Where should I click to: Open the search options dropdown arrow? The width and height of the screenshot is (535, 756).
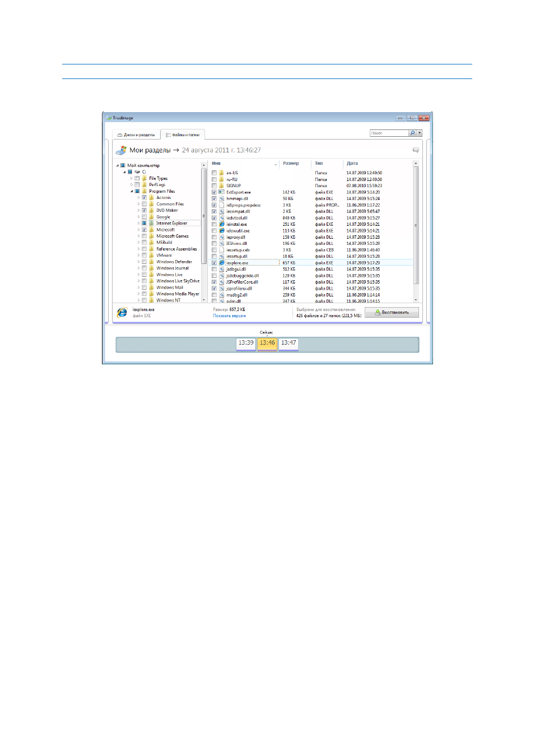click(420, 133)
